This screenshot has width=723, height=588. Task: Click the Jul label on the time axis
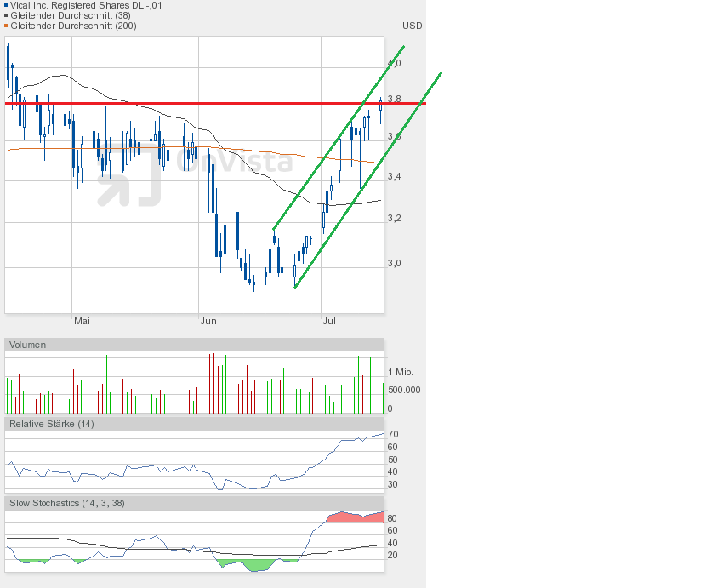(329, 321)
